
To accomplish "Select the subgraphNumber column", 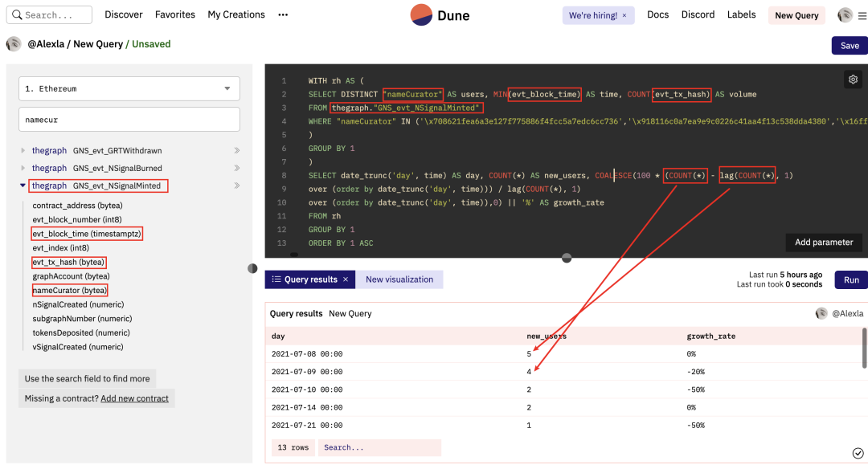I will pyautogui.click(x=83, y=319).
